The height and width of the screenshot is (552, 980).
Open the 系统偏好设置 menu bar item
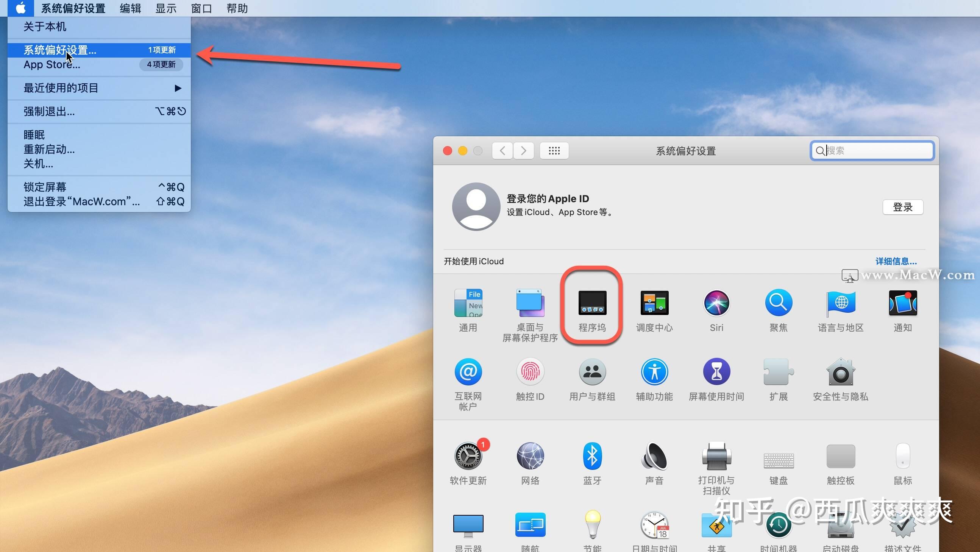tap(73, 8)
